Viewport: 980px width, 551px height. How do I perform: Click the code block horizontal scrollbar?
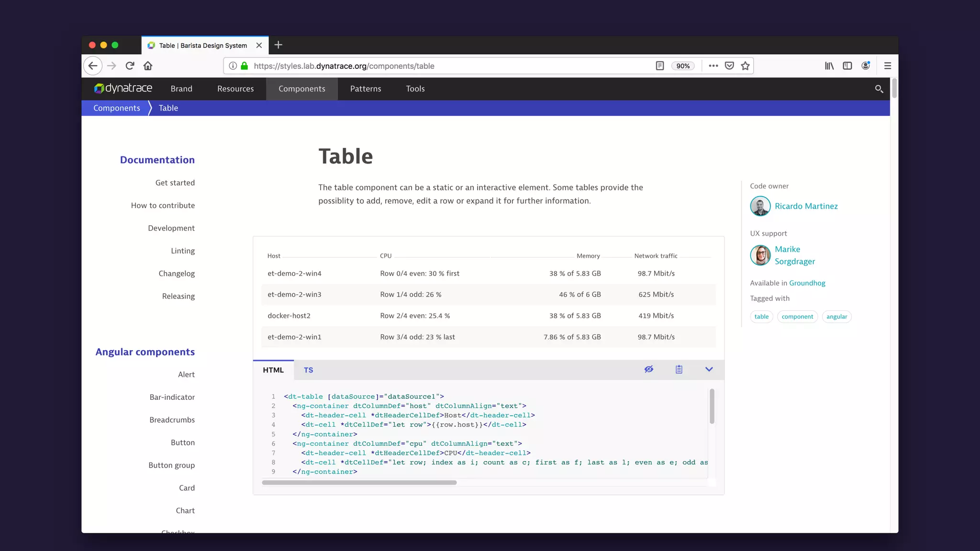click(x=359, y=483)
